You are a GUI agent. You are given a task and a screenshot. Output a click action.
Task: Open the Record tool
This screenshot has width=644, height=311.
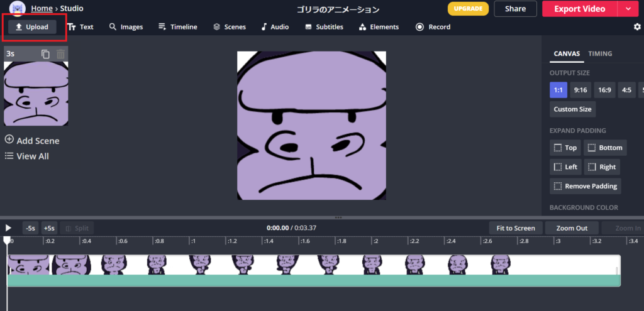[x=433, y=27]
